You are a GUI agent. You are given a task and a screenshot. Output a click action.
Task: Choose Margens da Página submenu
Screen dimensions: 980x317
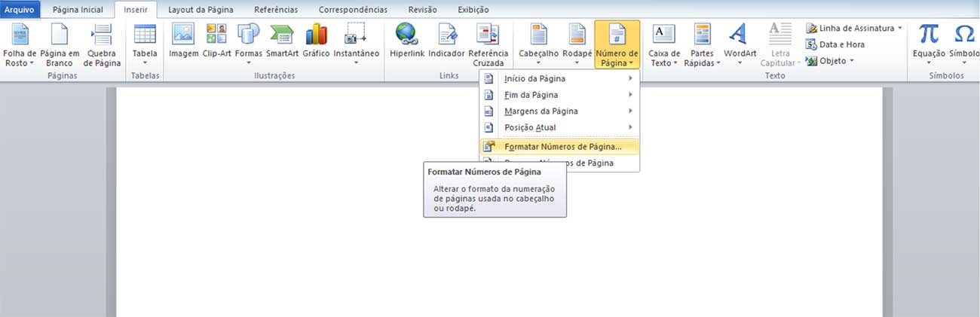tap(559, 111)
